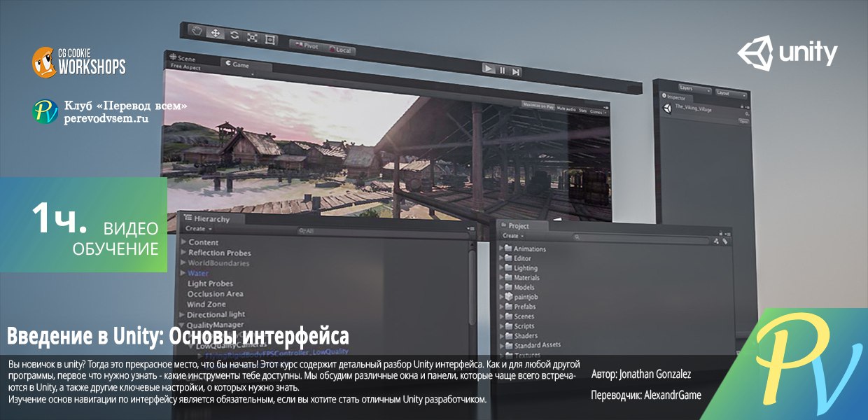This screenshot has width=868, height=420.
Task: Click the Unity logo at top right
Action: pos(787,54)
